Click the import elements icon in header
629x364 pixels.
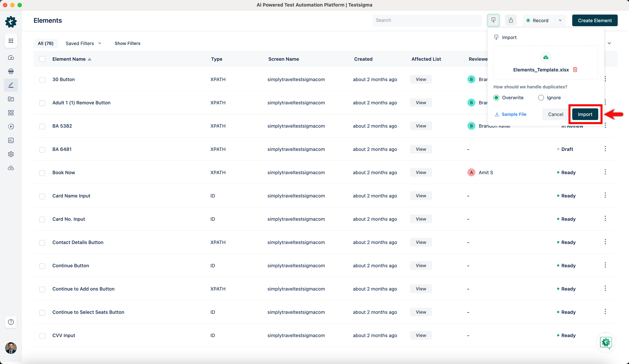(493, 20)
